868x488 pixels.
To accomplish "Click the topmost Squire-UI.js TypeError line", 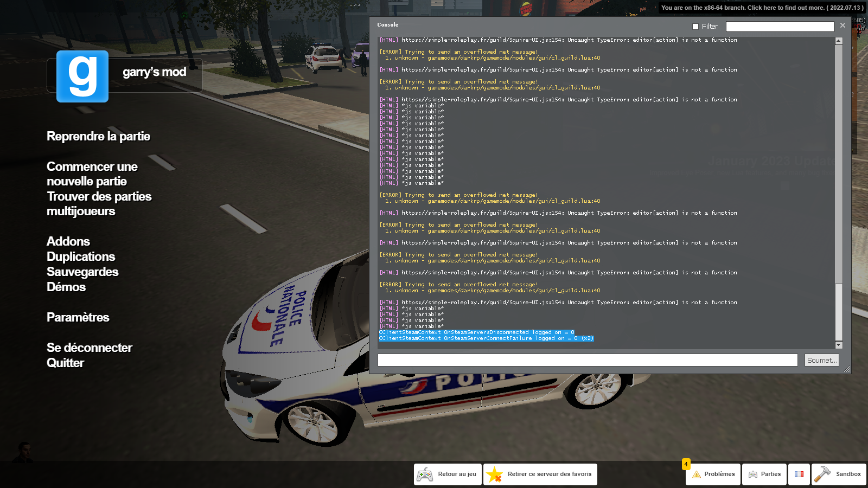I will pos(558,40).
